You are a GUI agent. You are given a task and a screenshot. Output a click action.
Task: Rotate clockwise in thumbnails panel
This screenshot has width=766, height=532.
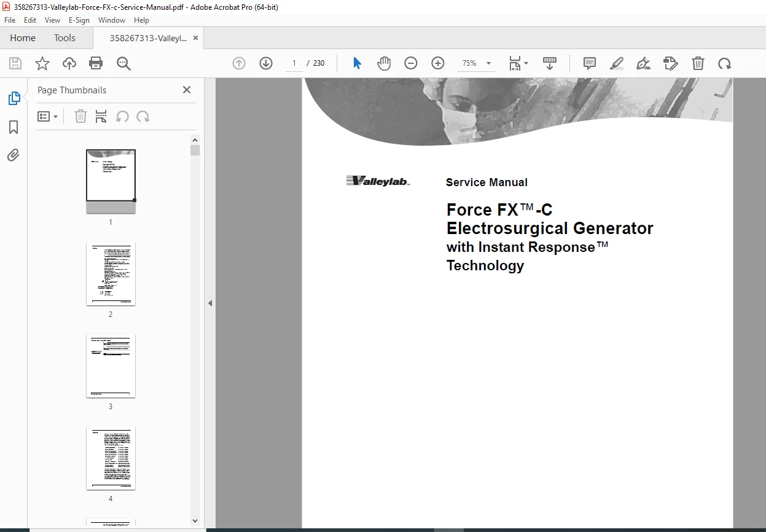click(143, 117)
